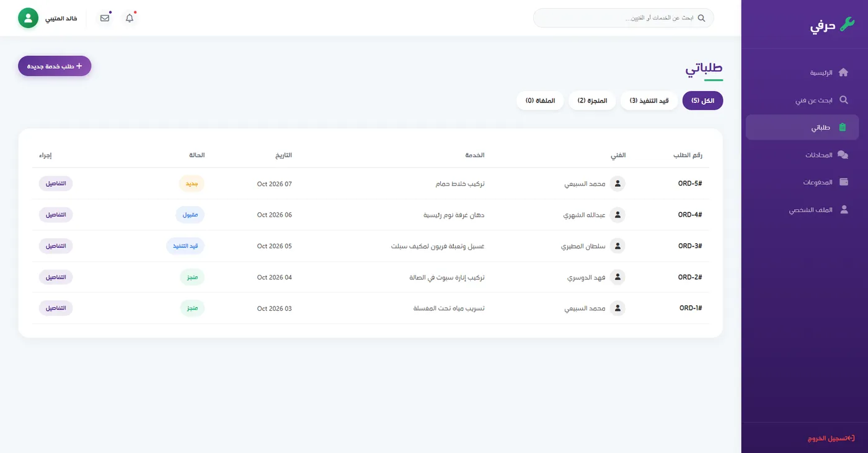Open التفاصيل for order ORD-1
868x453 pixels.
[56, 308]
